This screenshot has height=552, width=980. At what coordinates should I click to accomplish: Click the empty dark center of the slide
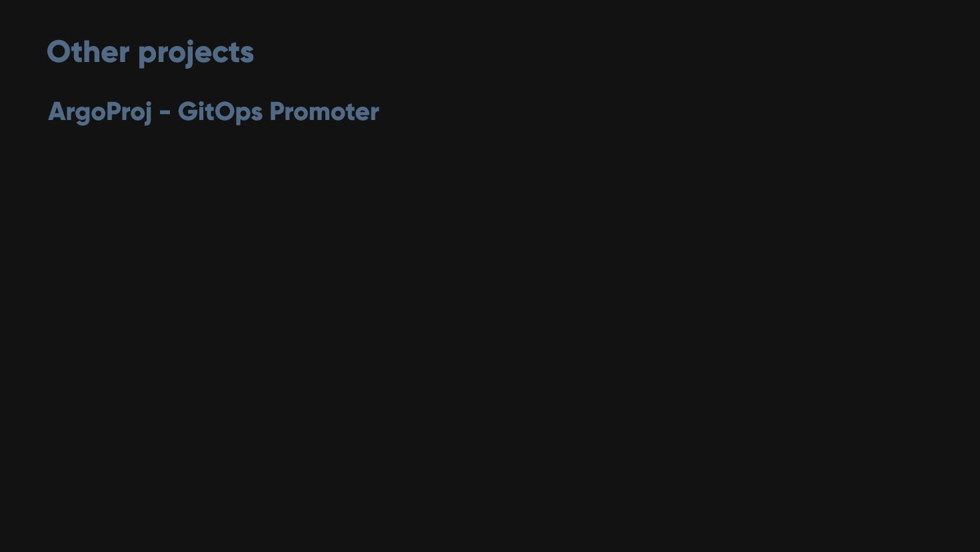[x=490, y=300]
